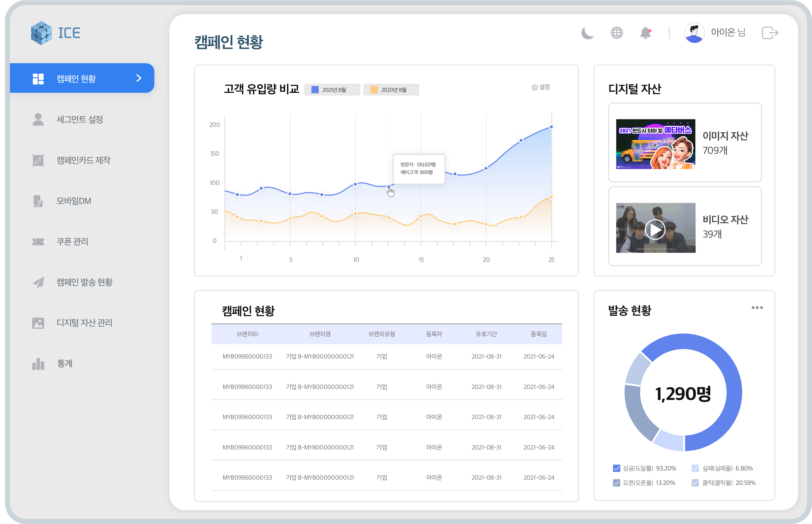Click the logout icon
Viewport: 812px width, 524px height.
[770, 33]
